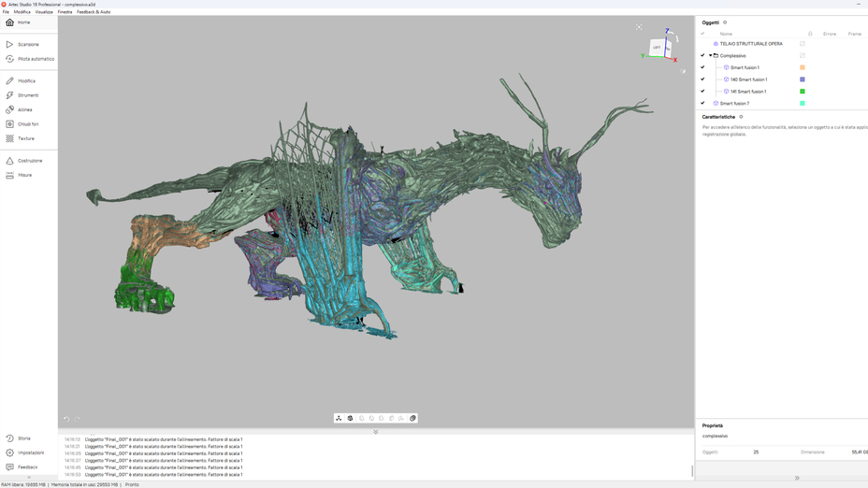This screenshot has width=868, height=488.
Task: Click the purple color swatch of 140 Smart fusion 1
Action: pos(803,79)
